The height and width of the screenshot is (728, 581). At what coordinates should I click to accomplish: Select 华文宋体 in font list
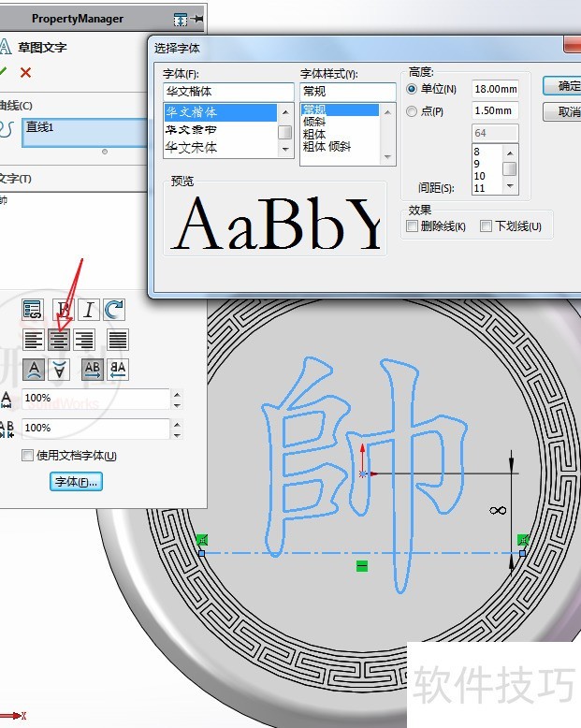coord(221,148)
